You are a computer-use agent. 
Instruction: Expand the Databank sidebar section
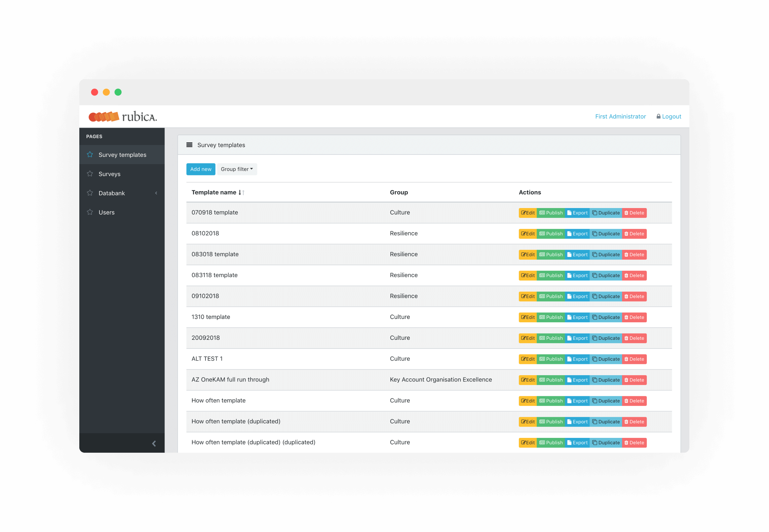pos(156,193)
